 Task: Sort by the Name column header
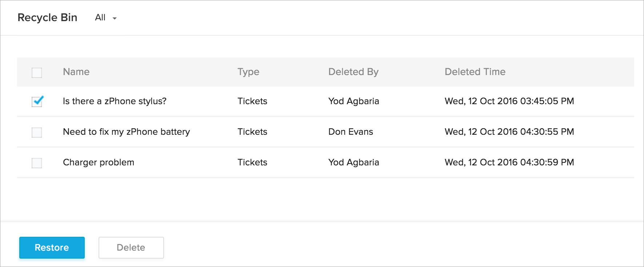click(x=76, y=72)
